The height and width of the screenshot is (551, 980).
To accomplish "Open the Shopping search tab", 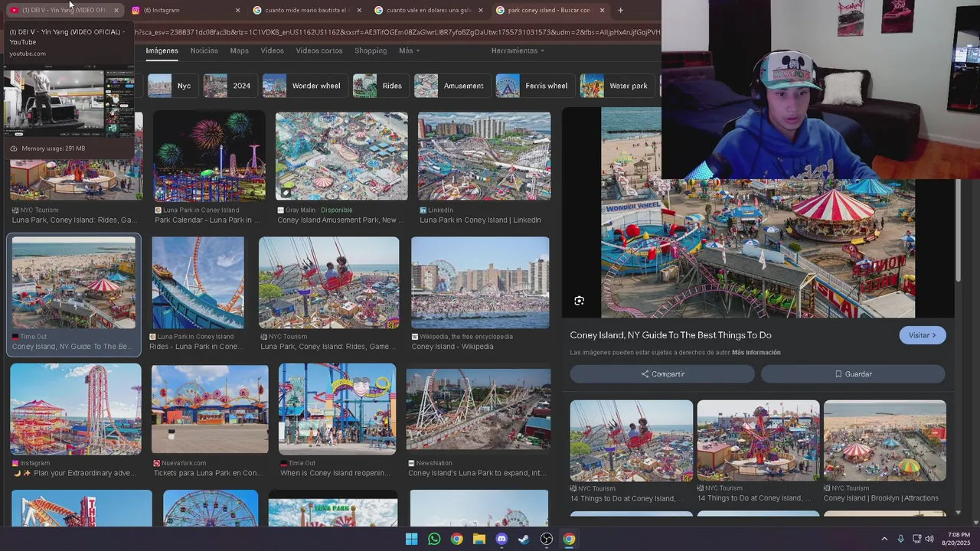I will point(371,51).
